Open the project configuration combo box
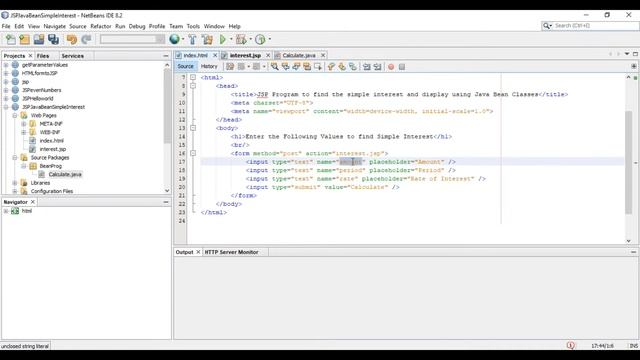 tap(132, 39)
